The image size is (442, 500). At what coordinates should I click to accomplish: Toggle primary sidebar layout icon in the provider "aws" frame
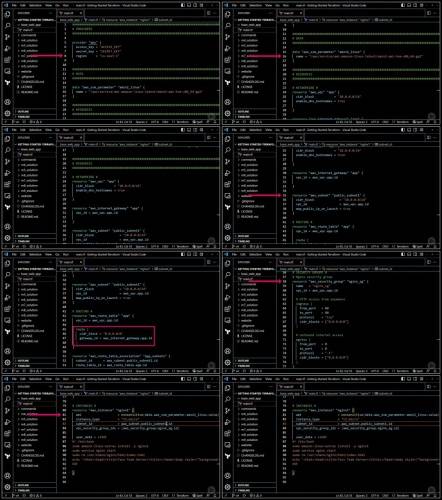click(183, 5)
